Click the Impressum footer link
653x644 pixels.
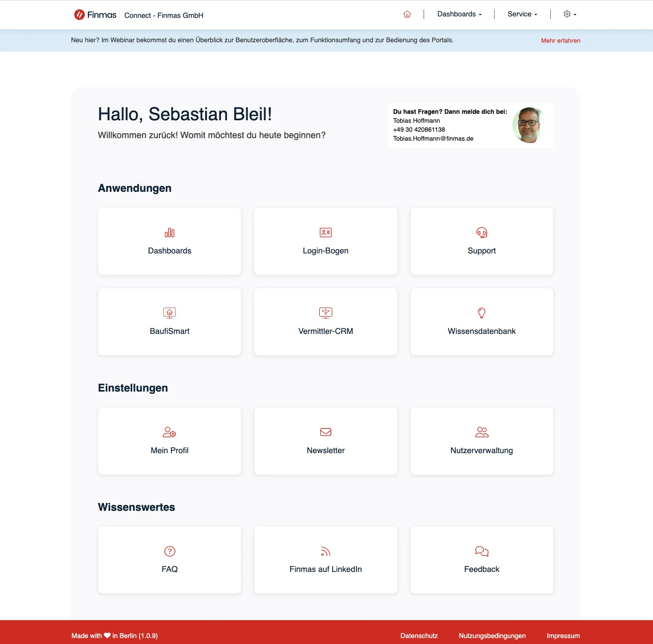(x=563, y=636)
